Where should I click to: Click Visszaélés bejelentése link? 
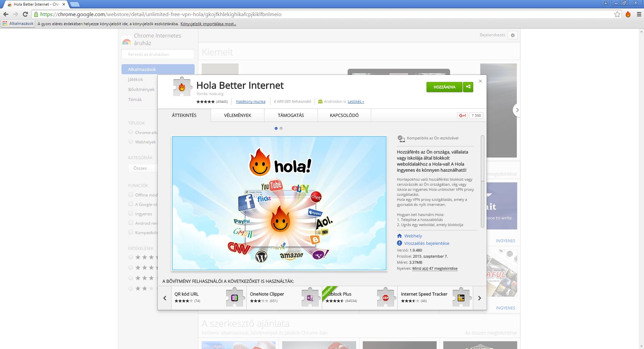point(427,243)
